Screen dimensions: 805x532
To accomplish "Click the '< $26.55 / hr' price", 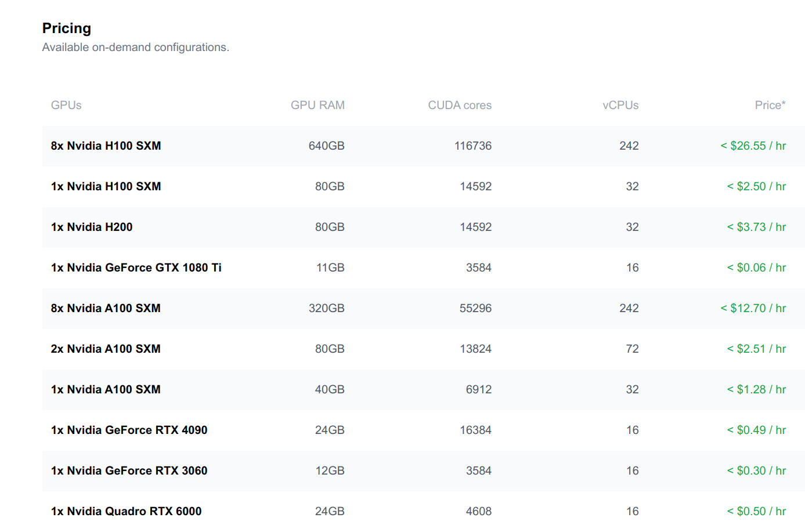I will tap(753, 146).
